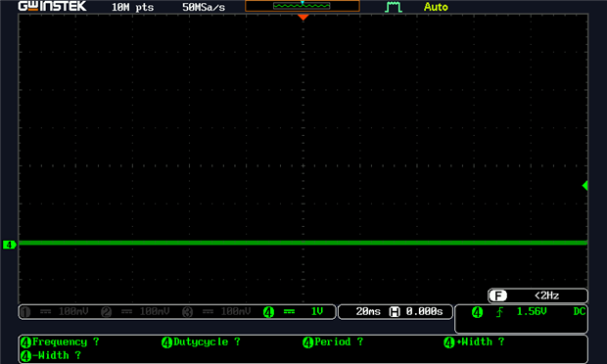Click the DC trigger coupling label

point(580,311)
